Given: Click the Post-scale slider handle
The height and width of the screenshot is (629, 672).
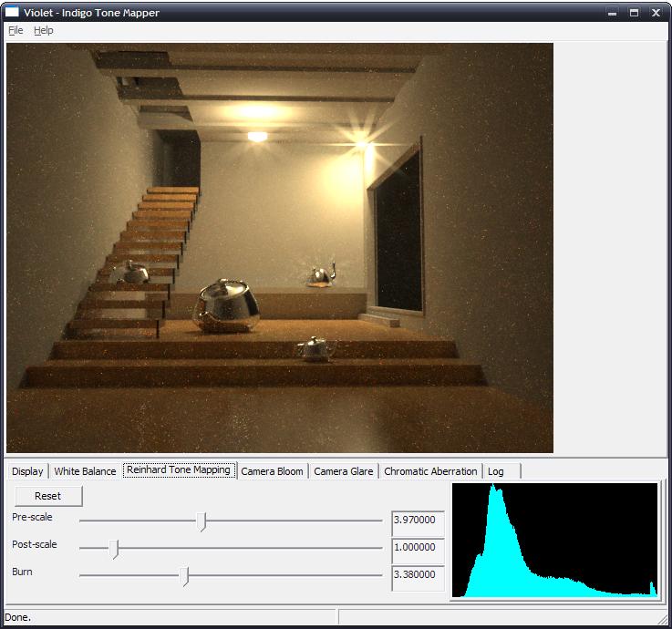Looking at the screenshot, I should pyautogui.click(x=114, y=549).
